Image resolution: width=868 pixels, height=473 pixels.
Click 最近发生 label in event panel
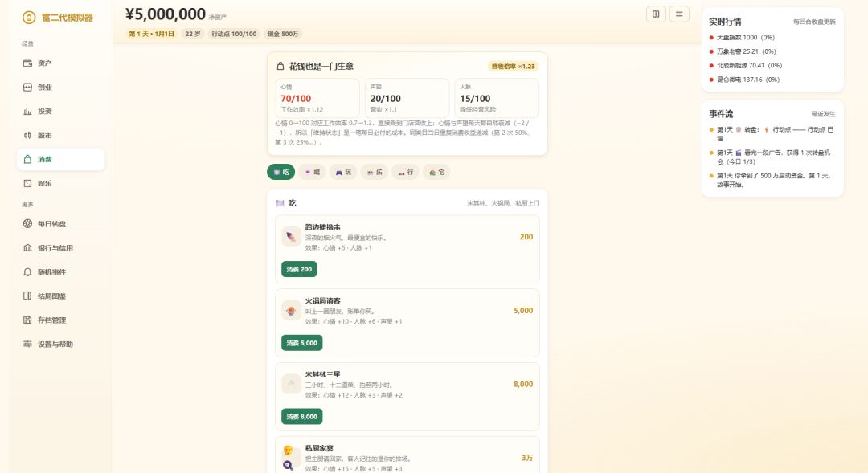[823, 114]
